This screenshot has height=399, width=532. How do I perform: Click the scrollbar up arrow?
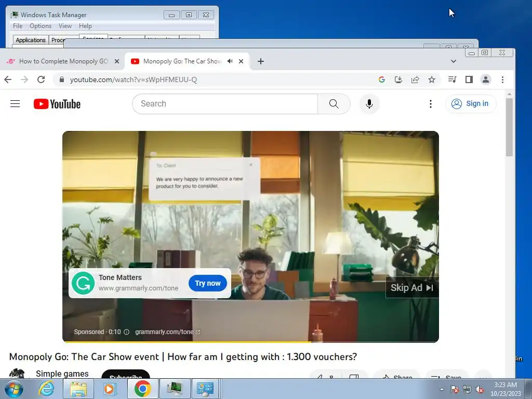tap(509, 94)
